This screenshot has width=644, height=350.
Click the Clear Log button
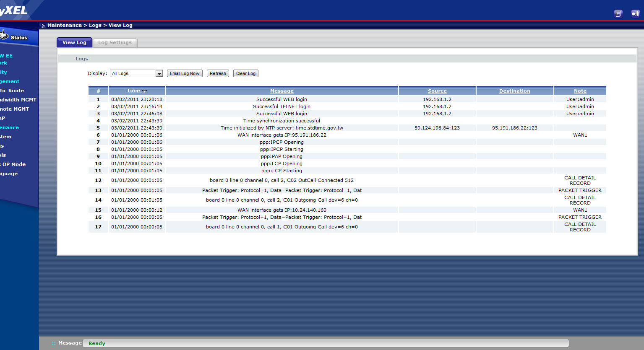click(245, 73)
